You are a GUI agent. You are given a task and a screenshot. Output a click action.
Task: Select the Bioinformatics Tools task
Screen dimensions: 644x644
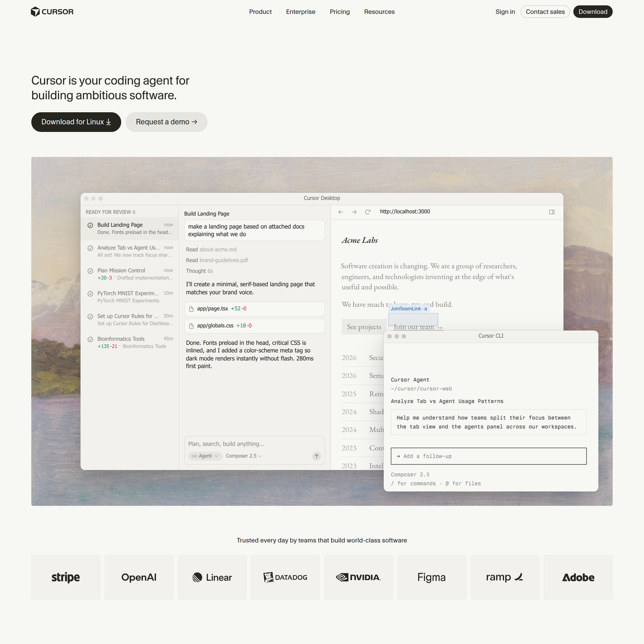pyautogui.click(x=130, y=343)
